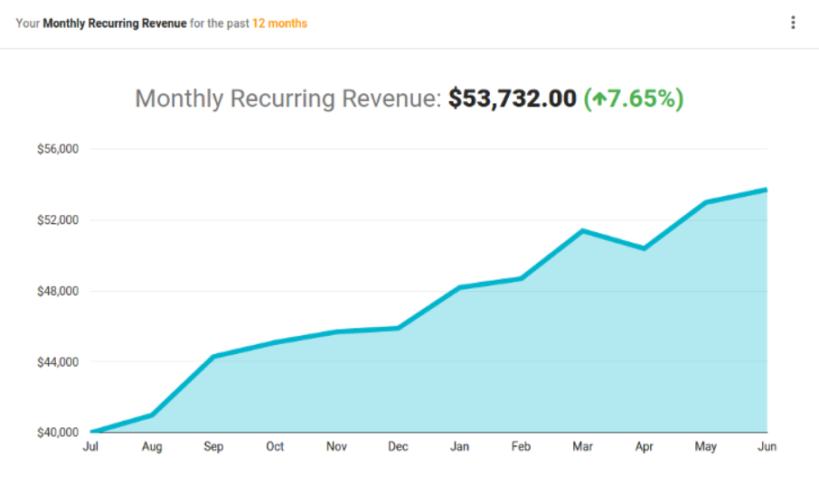
Task: Click the "Nov" x-axis label
Action: point(336,446)
